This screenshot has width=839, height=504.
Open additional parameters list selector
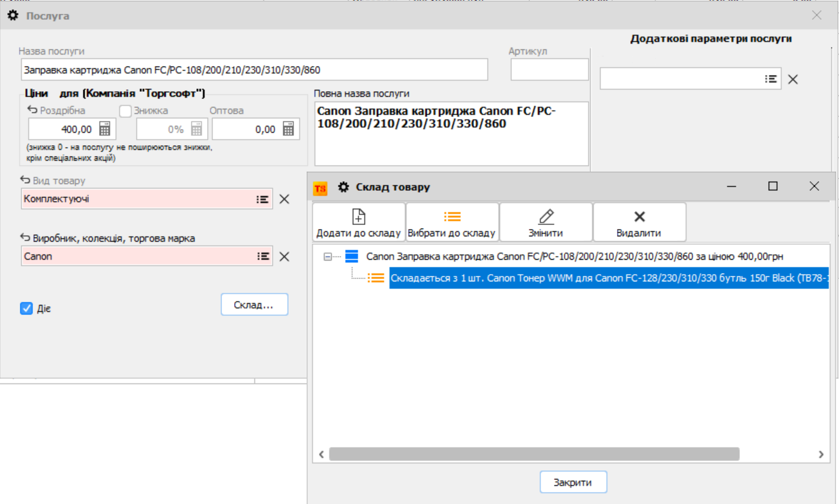click(771, 79)
